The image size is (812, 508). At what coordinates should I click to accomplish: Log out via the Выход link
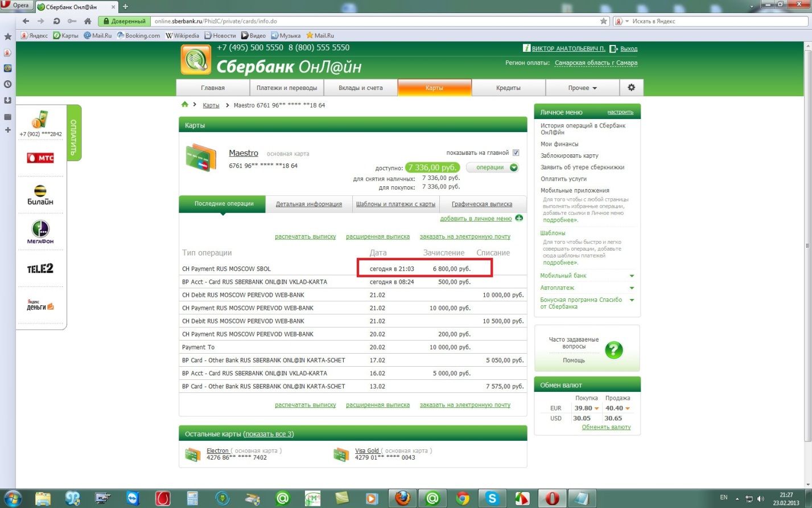tap(629, 49)
